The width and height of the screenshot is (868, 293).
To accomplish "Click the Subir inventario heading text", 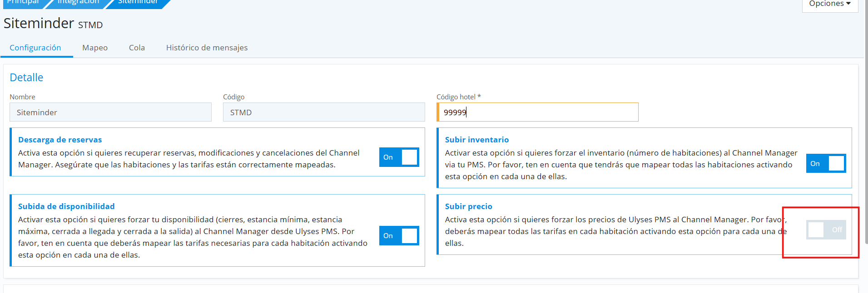I will point(476,140).
